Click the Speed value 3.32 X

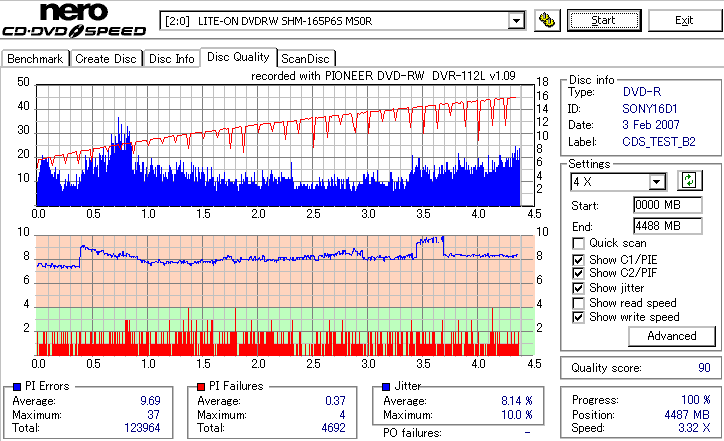pyautogui.click(x=694, y=428)
